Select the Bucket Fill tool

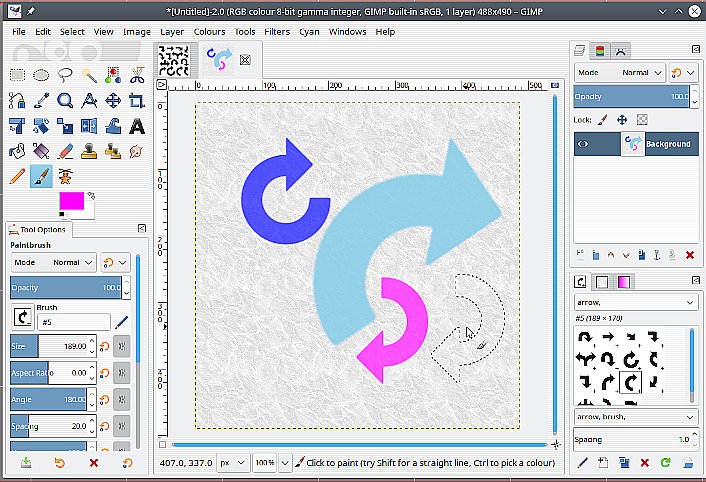click(17, 151)
